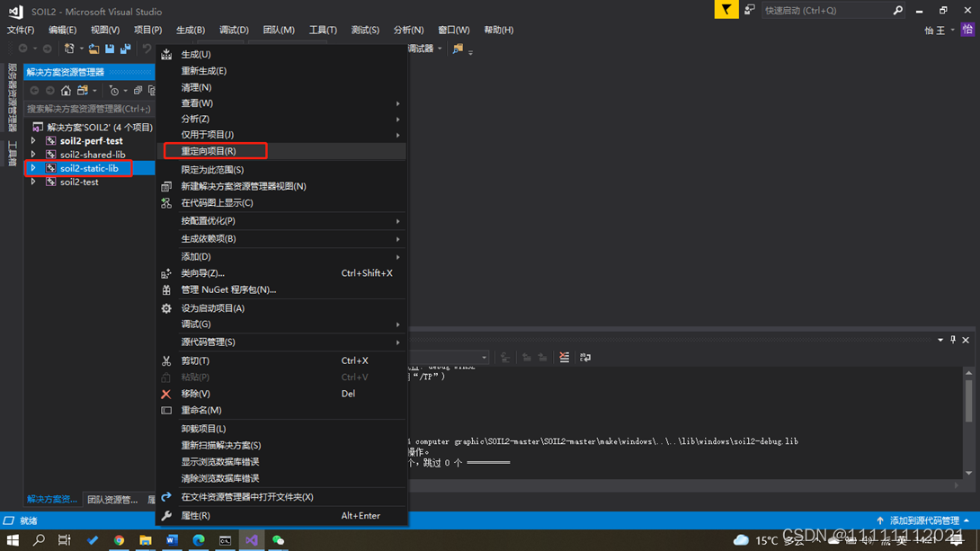Click the Collapse All icon in Solution Explorer
This screenshot has height=551, width=980.
pyautogui.click(x=138, y=91)
